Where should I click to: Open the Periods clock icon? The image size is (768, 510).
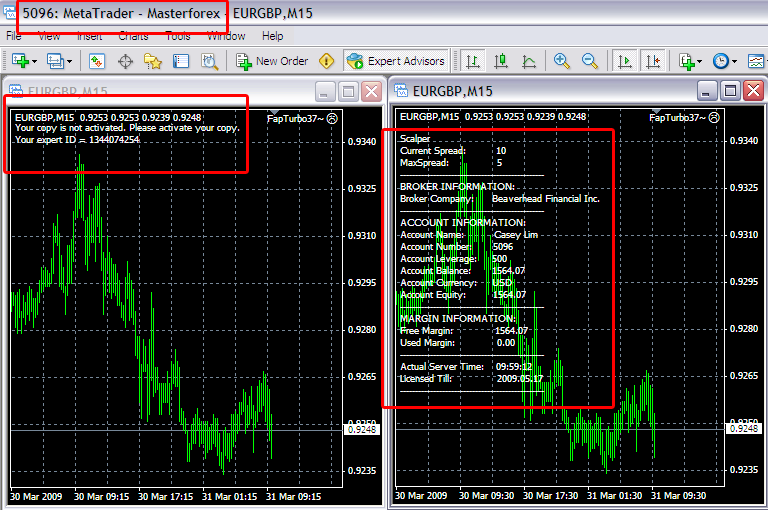pos(720,61)
